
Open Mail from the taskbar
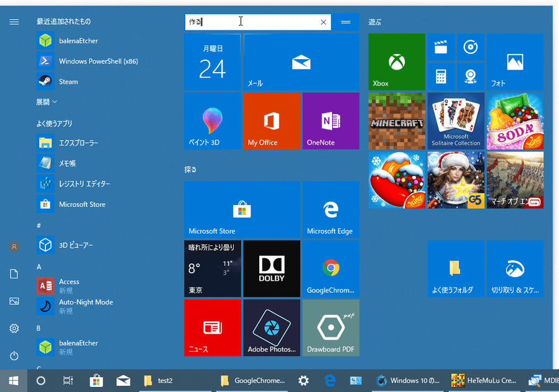[123, 381]
